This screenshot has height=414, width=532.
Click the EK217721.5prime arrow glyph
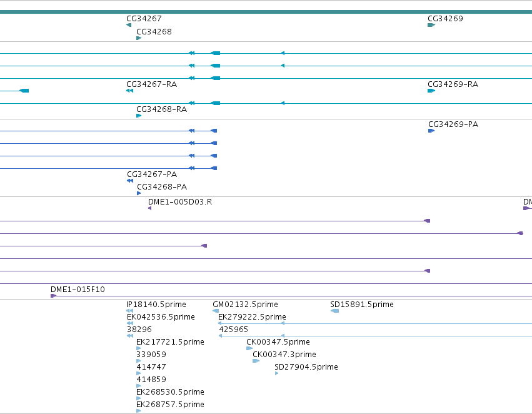click(x=138, y=348)
